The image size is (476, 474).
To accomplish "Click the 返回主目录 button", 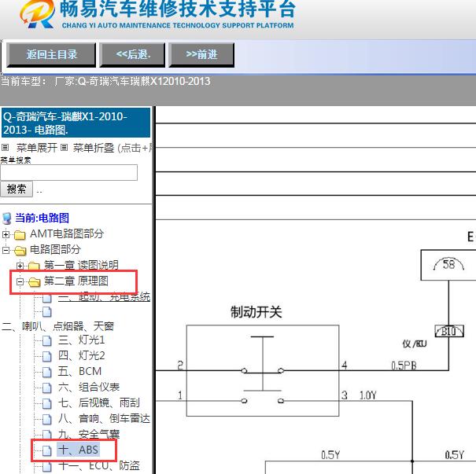I will (x=51, y=54).
